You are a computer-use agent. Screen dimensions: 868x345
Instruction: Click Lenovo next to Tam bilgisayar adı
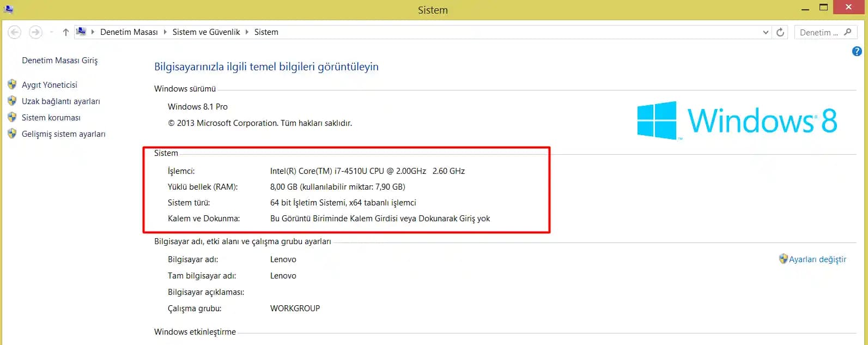coord(283,276)
